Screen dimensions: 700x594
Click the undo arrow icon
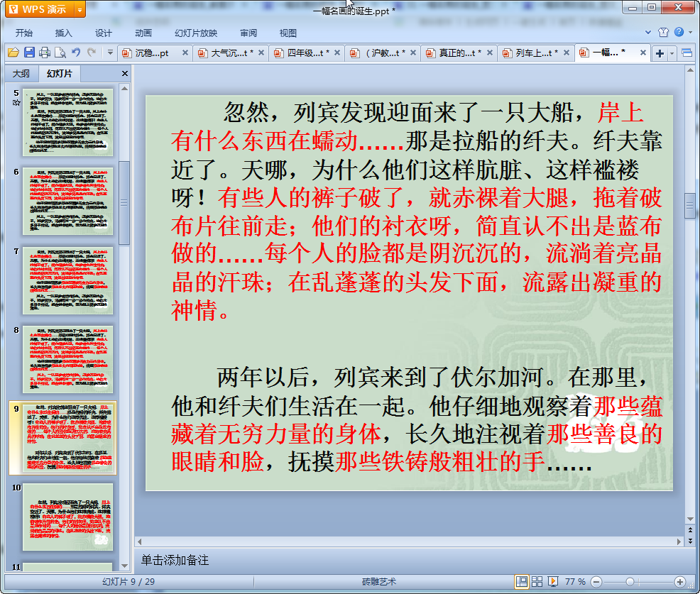click(x=77, y=53)
